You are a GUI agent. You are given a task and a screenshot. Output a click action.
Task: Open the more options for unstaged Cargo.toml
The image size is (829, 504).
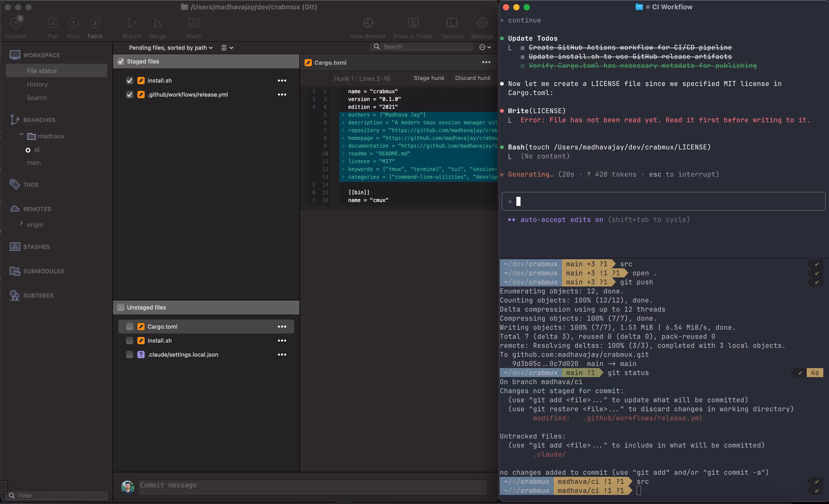pyautogui.click(x=282, y=327)
